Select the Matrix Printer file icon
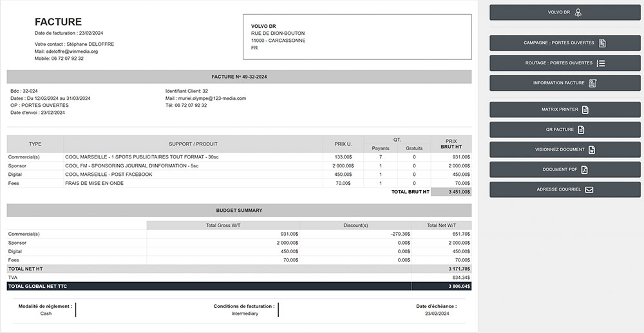 point(585,109)
